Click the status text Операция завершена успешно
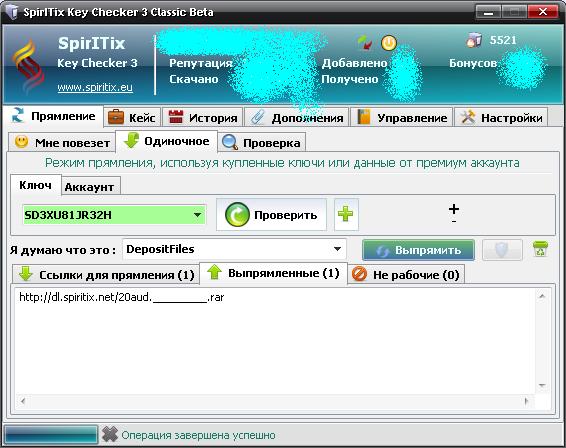 coord(198,435)
